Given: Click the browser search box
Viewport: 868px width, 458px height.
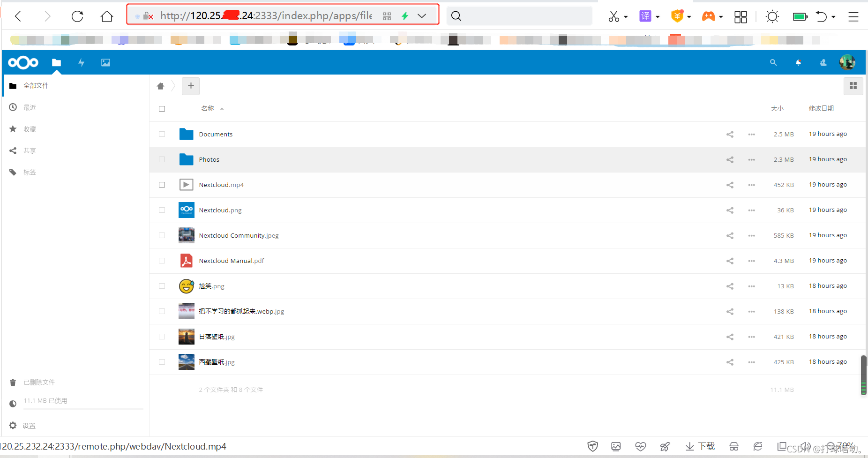Looking at the screenshot, I should [x=520, y=16].
